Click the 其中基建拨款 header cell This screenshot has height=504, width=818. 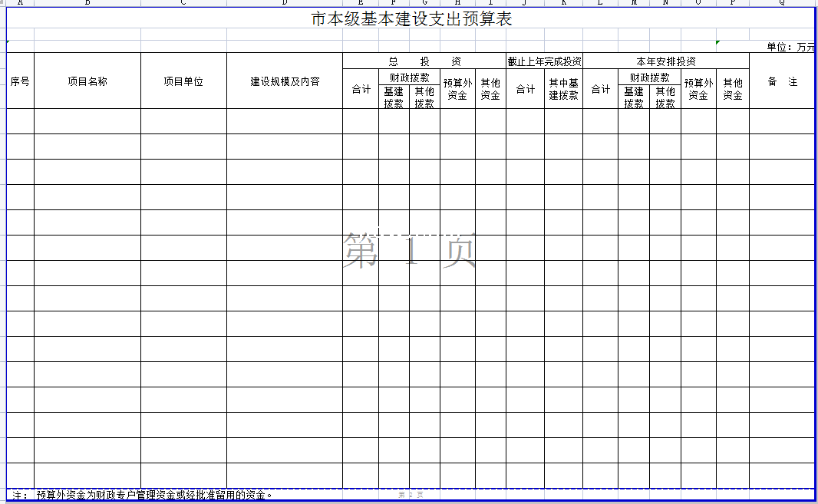[563, 90]
